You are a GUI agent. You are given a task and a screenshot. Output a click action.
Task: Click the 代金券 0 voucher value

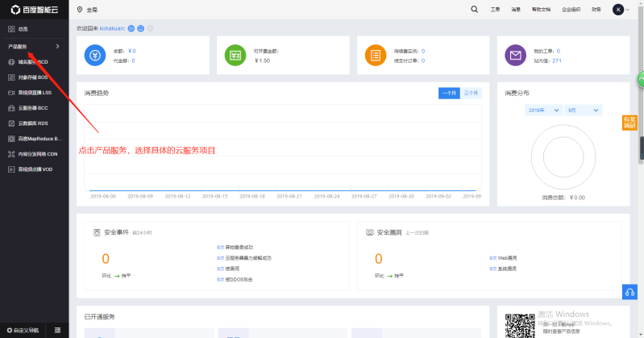click(x=134, y=61)
